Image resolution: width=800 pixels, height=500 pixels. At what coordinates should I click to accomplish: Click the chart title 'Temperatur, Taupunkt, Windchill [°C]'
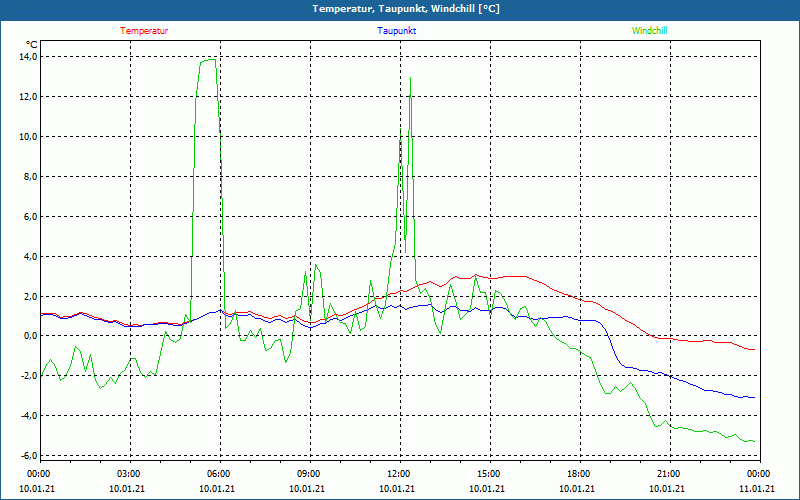point(406,9)
